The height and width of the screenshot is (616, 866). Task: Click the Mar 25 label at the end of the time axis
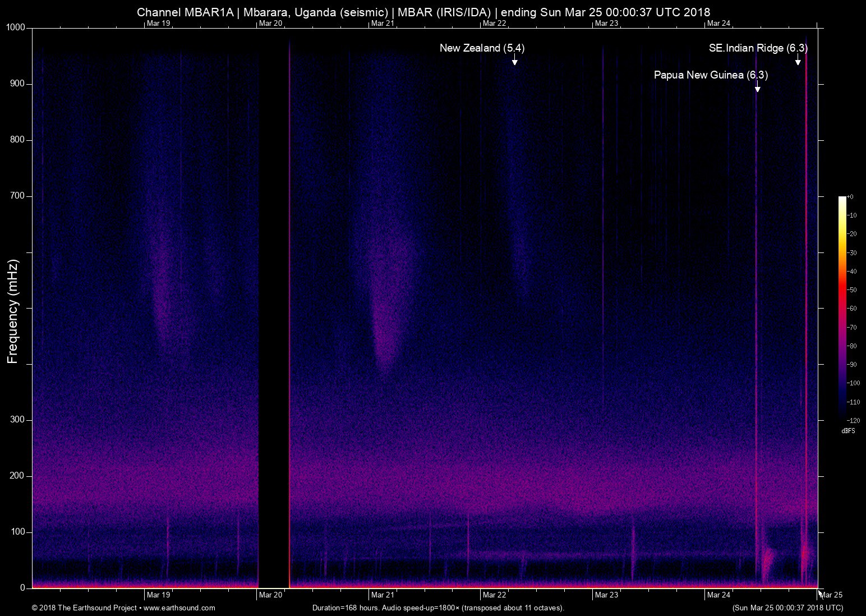click(831, 595)
